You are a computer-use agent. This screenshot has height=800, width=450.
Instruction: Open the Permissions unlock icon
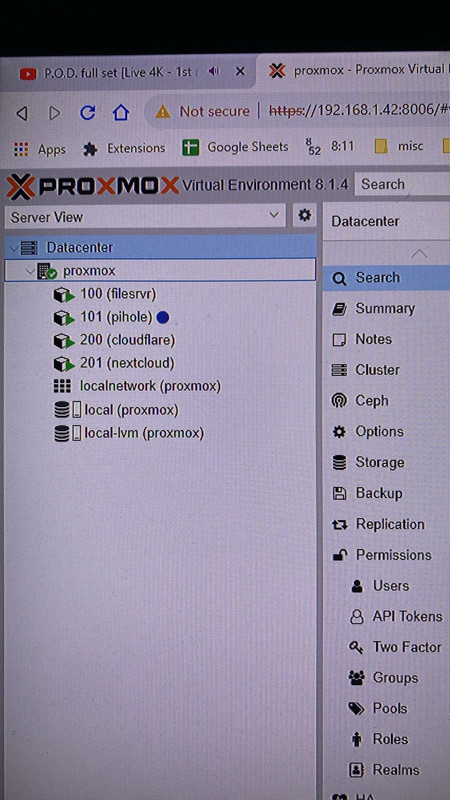point(340,555)
